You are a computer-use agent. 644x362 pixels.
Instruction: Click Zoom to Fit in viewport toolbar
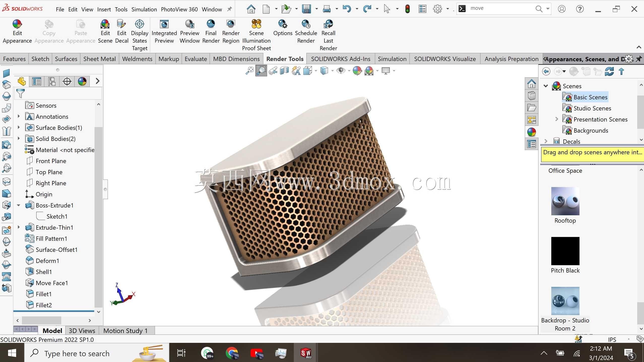249,71
